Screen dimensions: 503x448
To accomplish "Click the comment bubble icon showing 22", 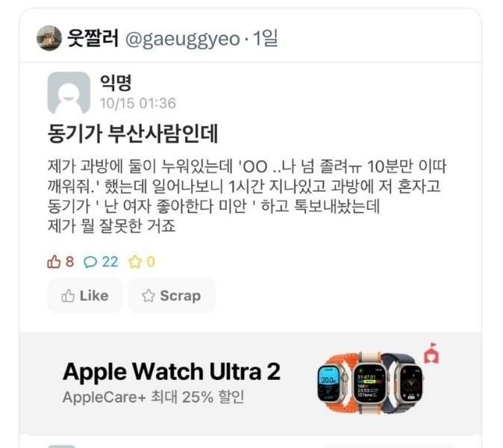I will [90, 262].
